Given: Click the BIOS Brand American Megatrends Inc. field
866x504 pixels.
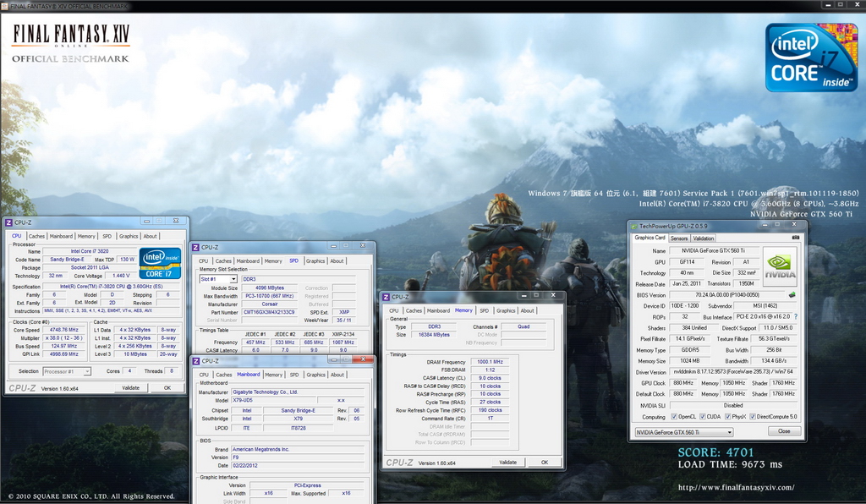Looking at the screenshot, I should (x=298, y=449).
